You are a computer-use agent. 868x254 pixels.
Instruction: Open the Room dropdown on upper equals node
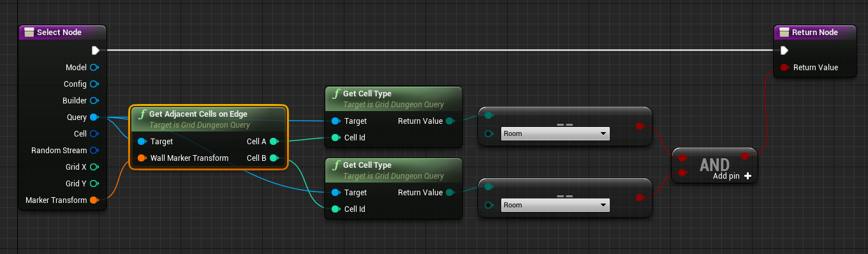[555, 133]
